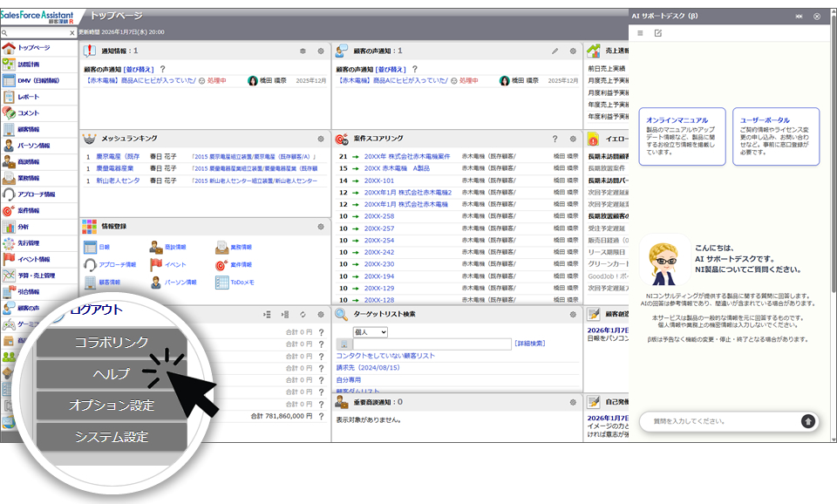The width and height of the screenshot is (837, 504).
Task: Click the pencil icon in 顧客の声通知 panel
Action: click(555, 51)
